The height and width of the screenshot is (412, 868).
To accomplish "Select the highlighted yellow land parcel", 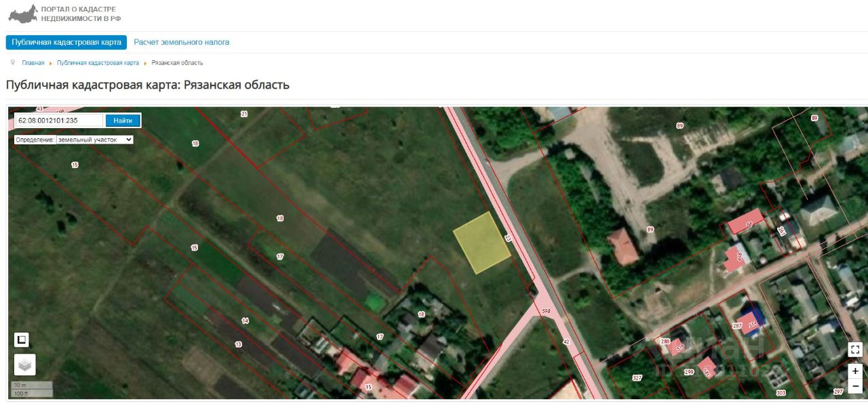I will point(481,243).
